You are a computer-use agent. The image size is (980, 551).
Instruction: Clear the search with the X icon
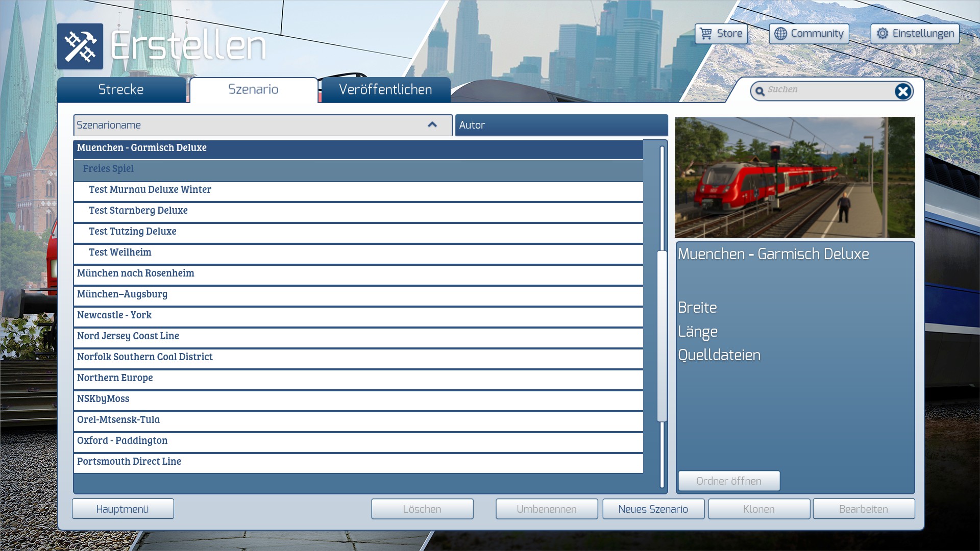(x=902, y=91)
